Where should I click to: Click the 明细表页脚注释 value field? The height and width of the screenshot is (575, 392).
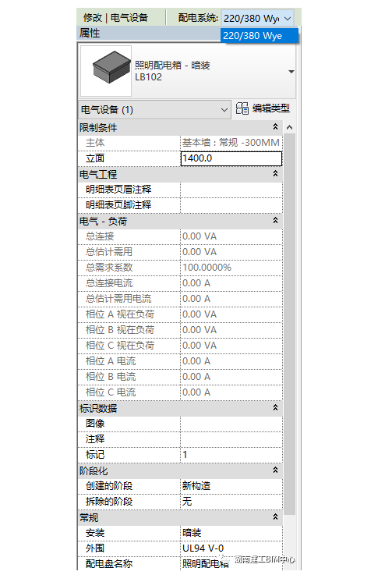click(x=231, y=205)
